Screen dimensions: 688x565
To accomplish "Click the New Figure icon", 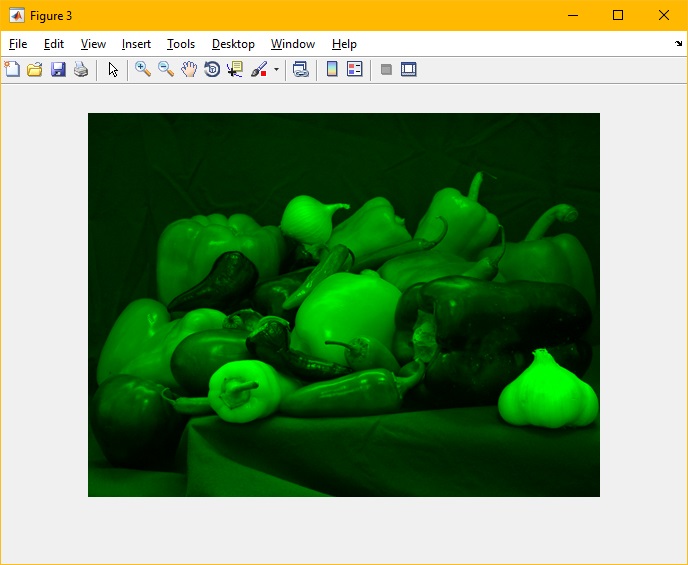I will click(x=12, y=69).
